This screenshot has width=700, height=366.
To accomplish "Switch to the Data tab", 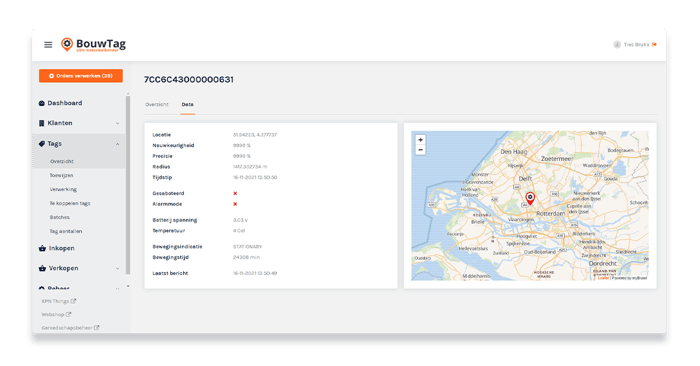I will (x=188, y=104).
